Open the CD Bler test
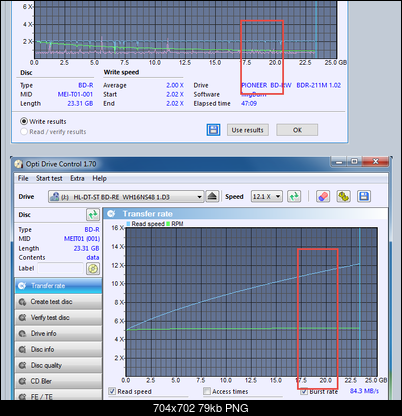Image resolution: width=402 pixels, height=416 pixels. tap(58, 381)
